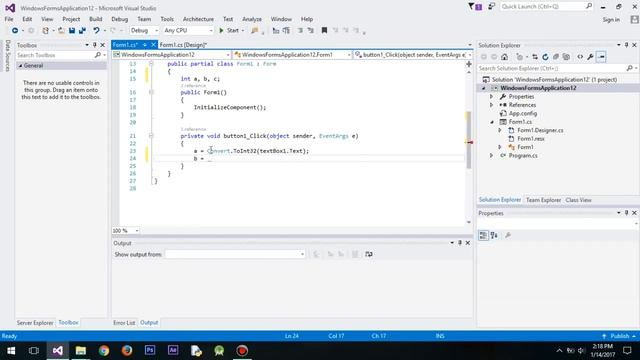This screenshot has height=360, width=640.
Task: Collapse the Form1.cs node
Action: [491, 122]
